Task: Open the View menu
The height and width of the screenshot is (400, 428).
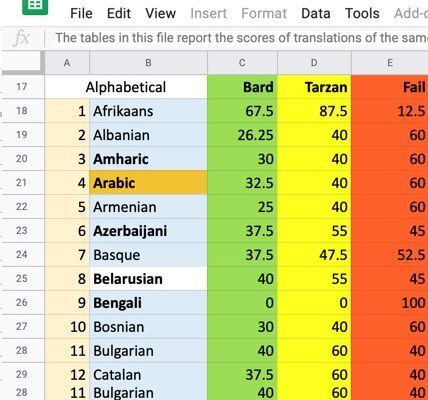Action: 160,13
